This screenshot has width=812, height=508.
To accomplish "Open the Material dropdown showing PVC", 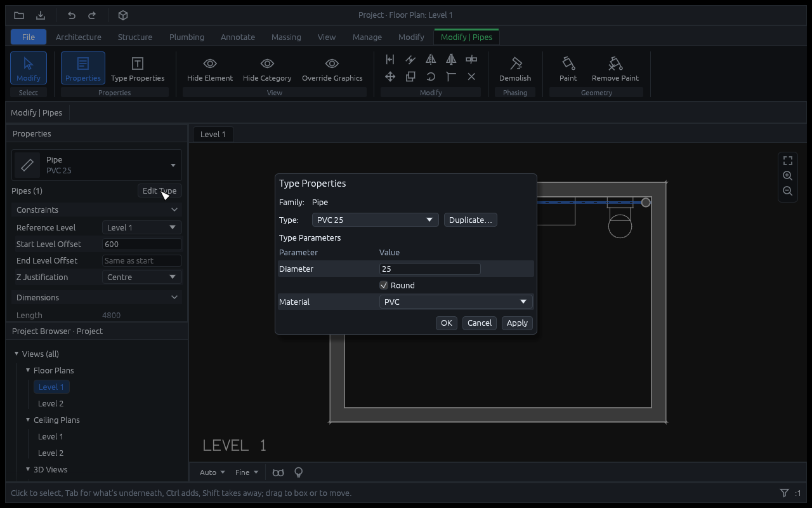I will pos(456,302).
